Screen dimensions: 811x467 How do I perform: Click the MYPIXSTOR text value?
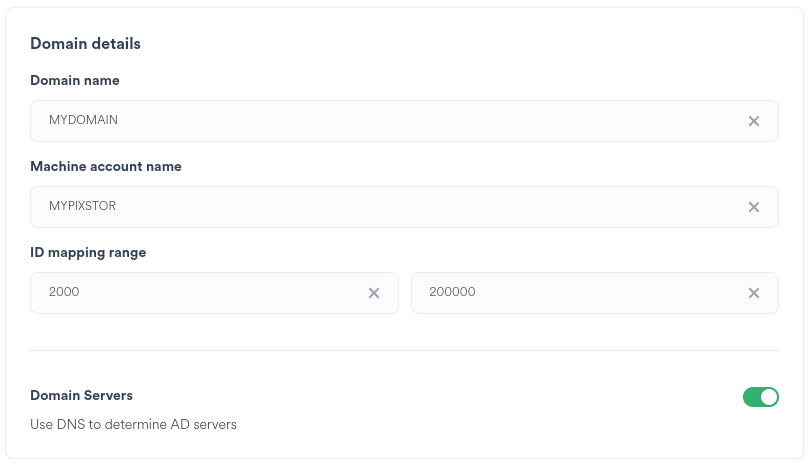click(83, 207)
